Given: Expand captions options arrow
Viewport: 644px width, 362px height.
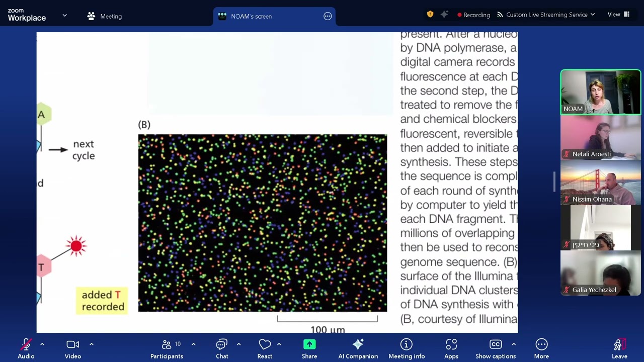Looking at the screenshot, I should tap(513, 344).
